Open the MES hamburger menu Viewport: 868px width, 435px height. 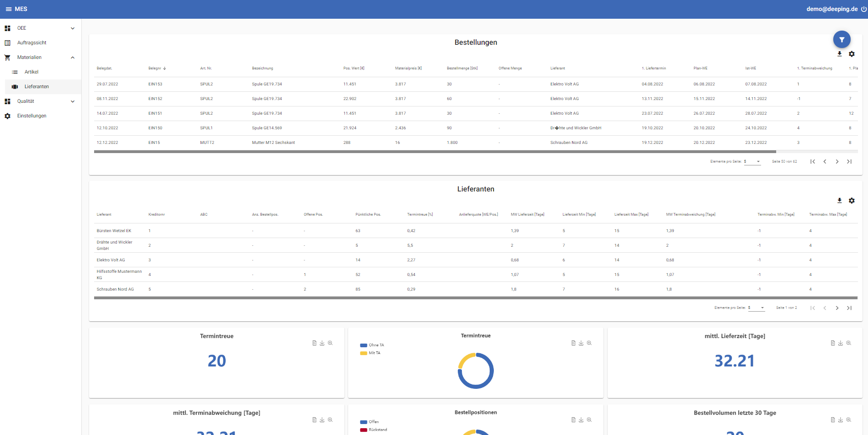coord(8,9)
